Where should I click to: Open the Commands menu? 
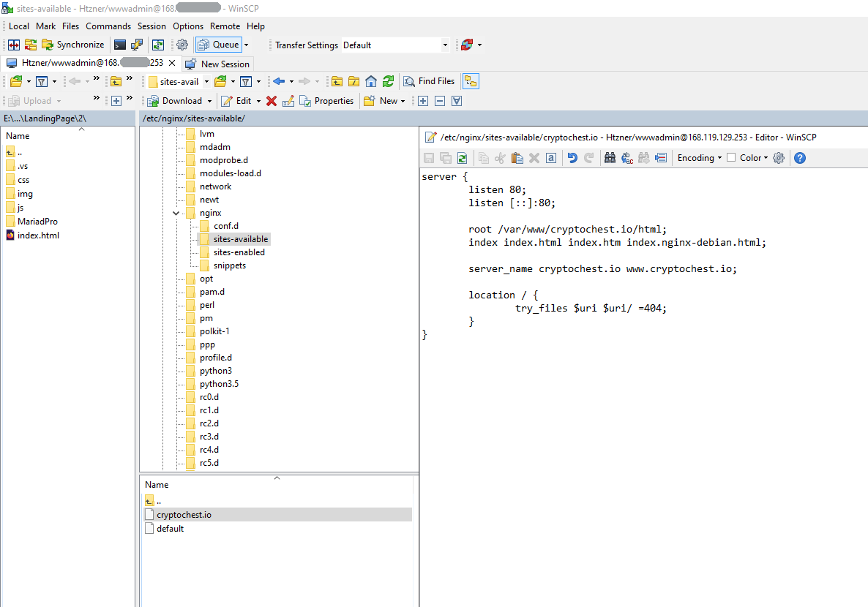tap(108, 26)
